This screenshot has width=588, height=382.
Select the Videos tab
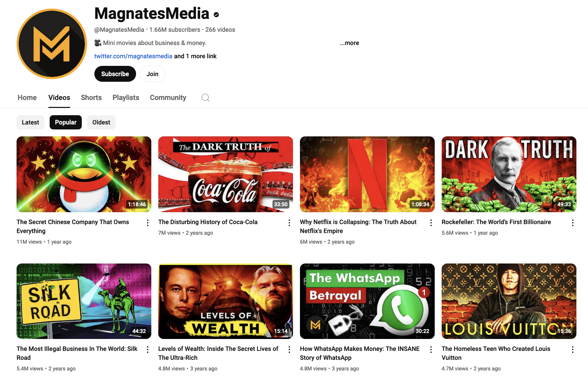59,98
